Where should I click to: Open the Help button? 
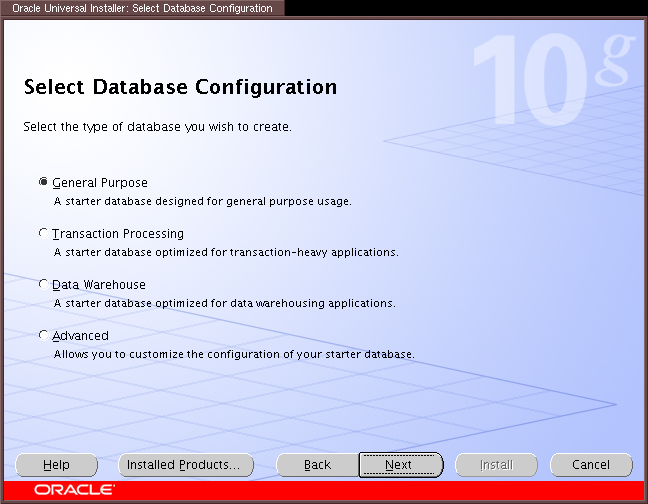pos(57,465)
